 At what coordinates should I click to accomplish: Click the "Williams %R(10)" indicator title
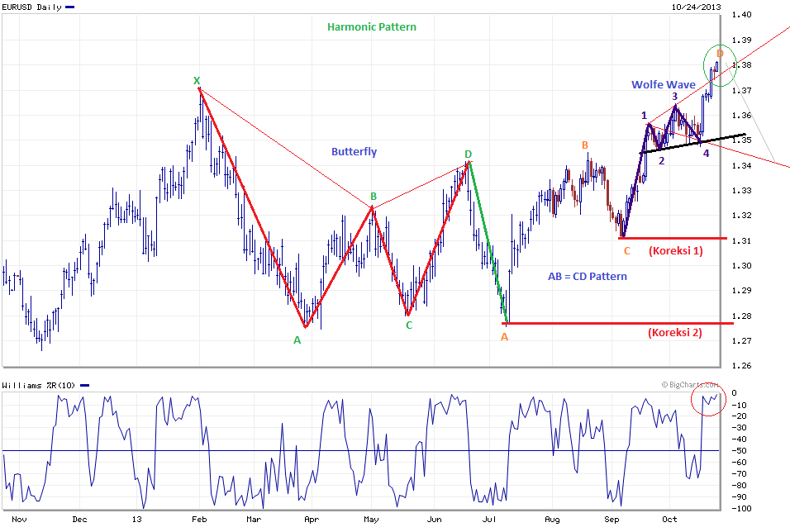click(38, 386)
